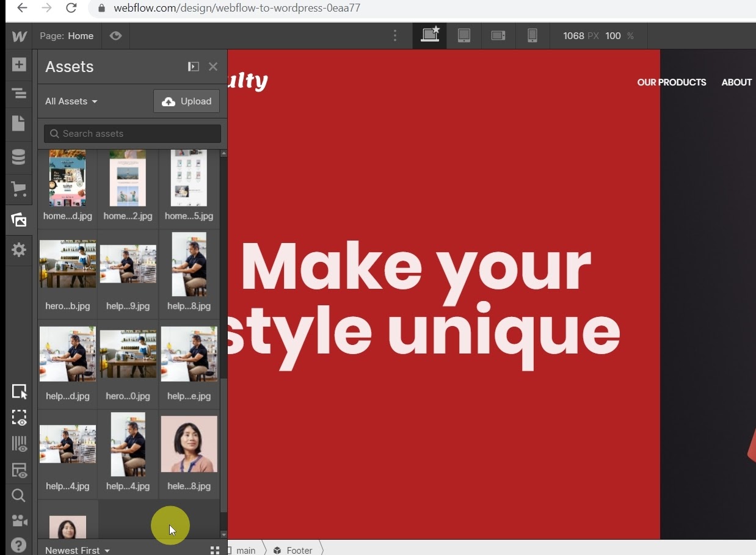Select the main breadcrumb item
Screen dimensions: 756x555
click(245, 550)
